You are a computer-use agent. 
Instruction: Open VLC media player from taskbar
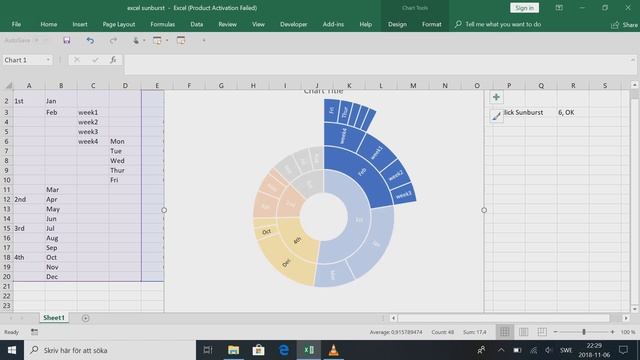[333, 350]
